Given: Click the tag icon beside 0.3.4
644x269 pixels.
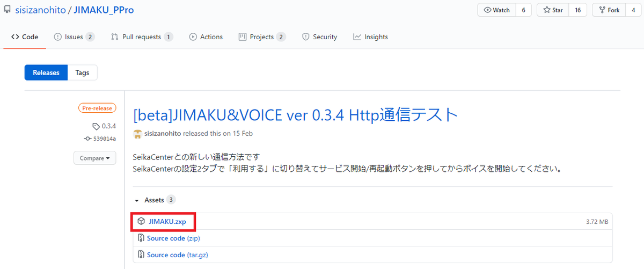Looking at the screenshot, I should tap(96, 127).
